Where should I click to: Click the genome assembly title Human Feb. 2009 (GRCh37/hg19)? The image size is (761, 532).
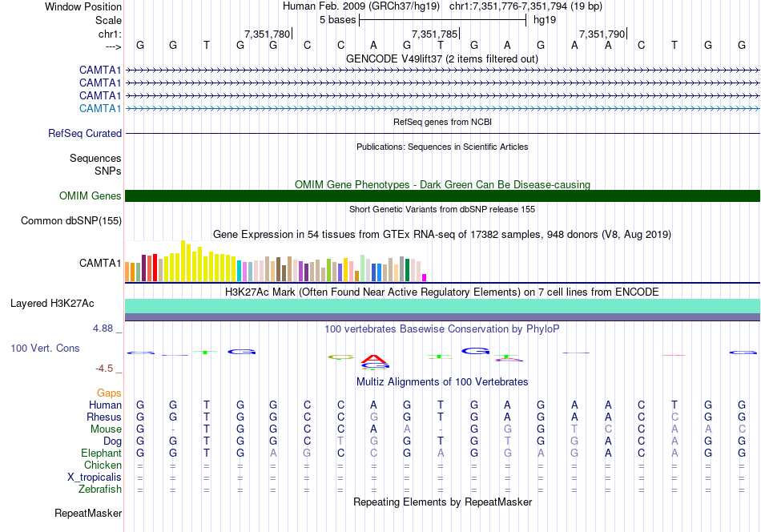pyautogui.click(x=361, y=6)
